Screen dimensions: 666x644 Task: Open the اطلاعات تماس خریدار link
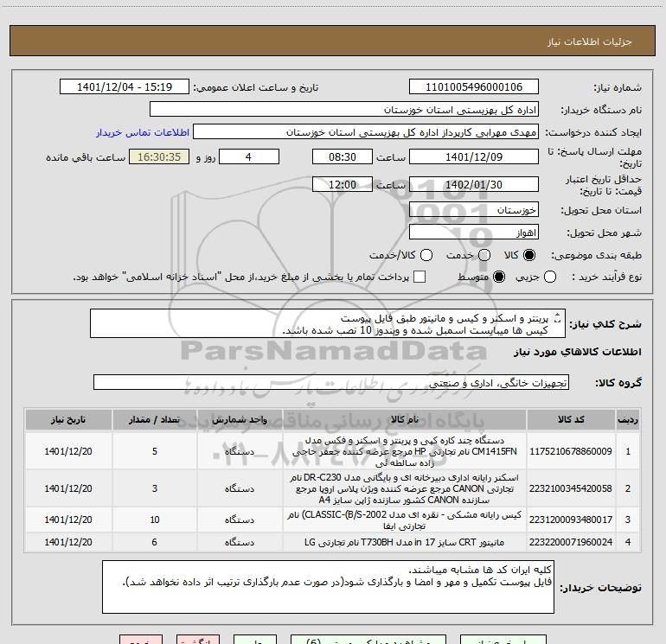(143, 132)
